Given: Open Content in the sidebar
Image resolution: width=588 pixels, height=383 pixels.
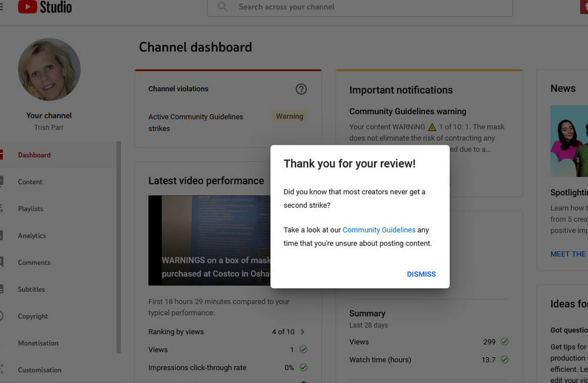Looking at the screenshot, I should point(30,182).
